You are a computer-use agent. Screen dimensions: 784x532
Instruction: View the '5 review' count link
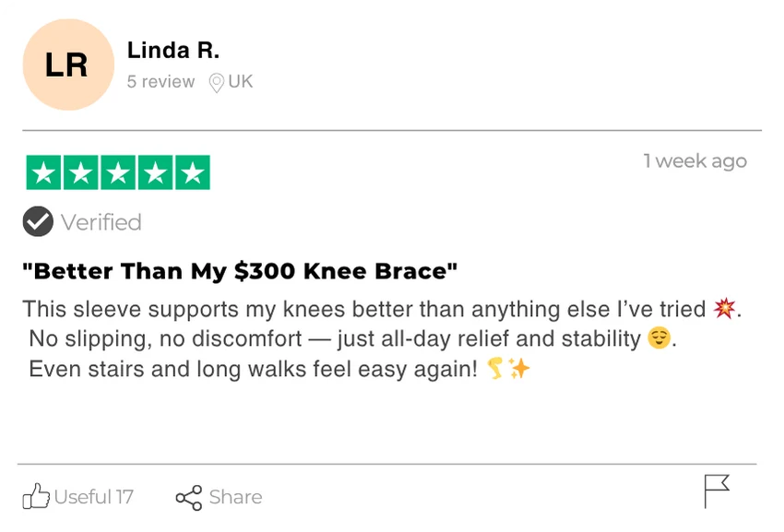160,82
